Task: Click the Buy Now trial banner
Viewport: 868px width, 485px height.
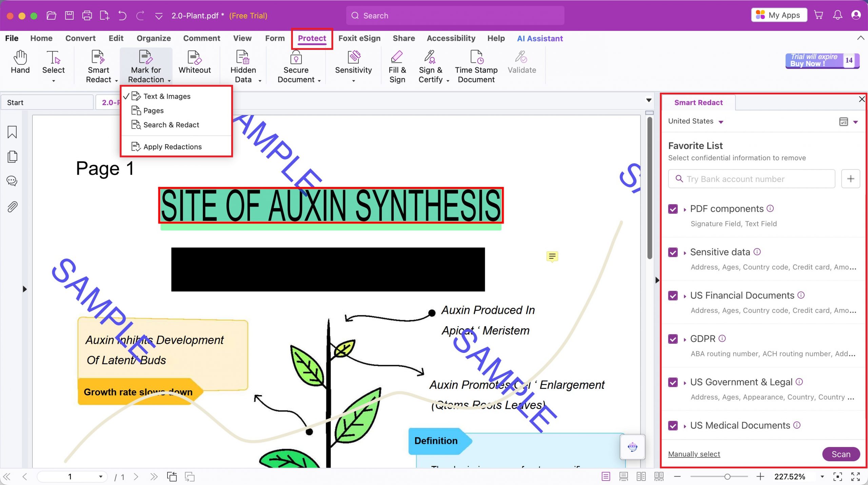Action: [822, 61]
